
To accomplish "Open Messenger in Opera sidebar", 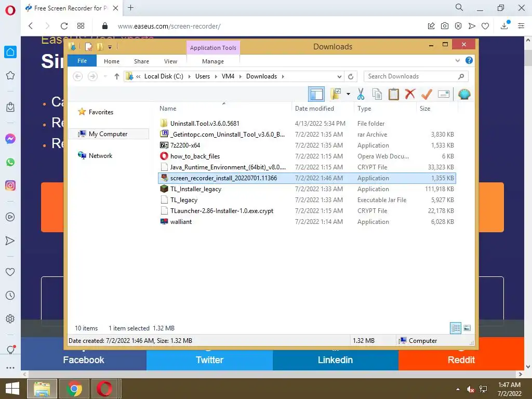I will click(10, 139).
